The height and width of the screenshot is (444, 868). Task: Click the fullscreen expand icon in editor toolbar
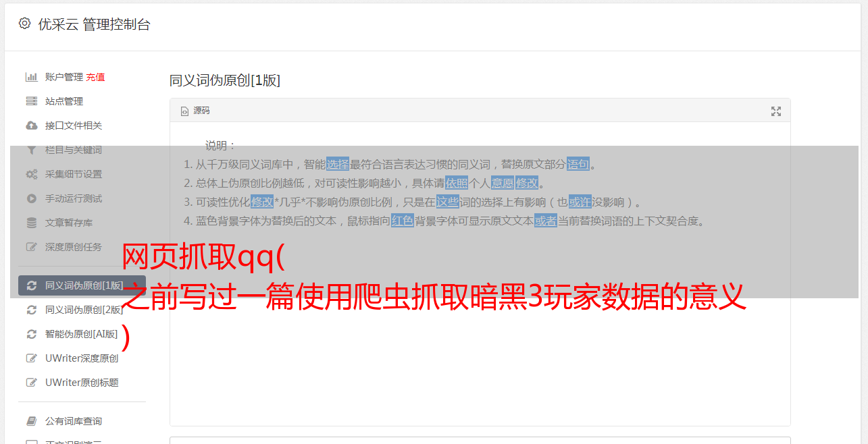776,111
